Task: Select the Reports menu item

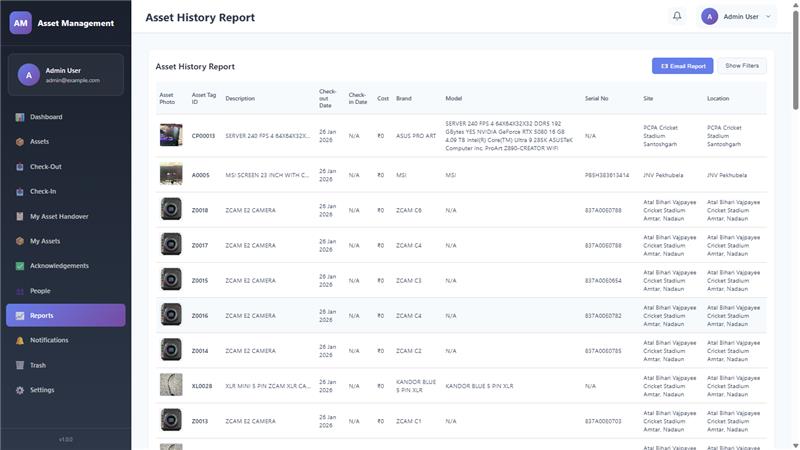Action: pos(65,315)
